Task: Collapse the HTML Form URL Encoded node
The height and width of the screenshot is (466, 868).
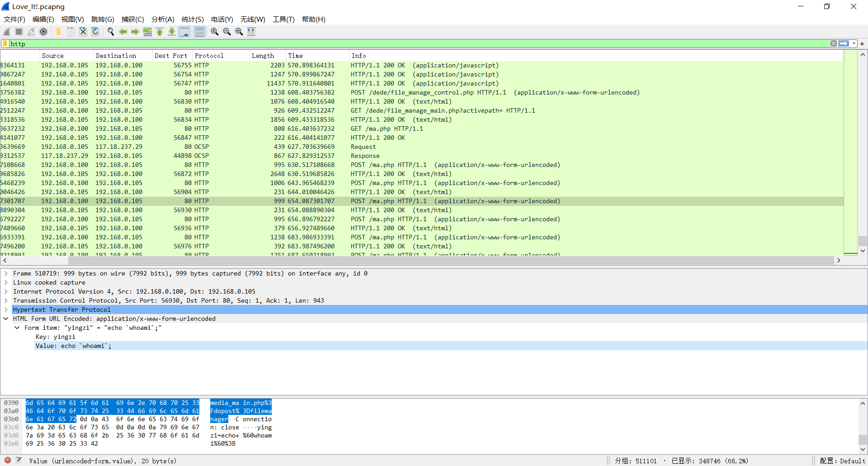Action: pos(6,319)
